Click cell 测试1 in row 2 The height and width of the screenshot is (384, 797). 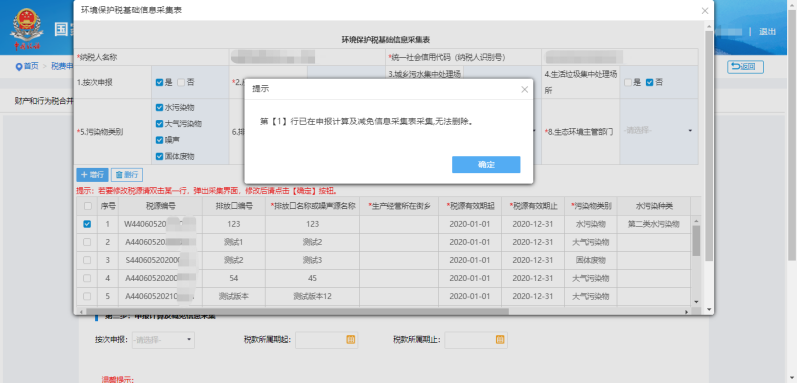point(234,242)
